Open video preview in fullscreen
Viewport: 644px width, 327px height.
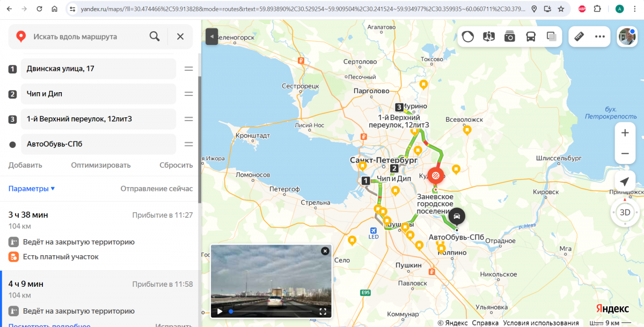tap(323, 311)
